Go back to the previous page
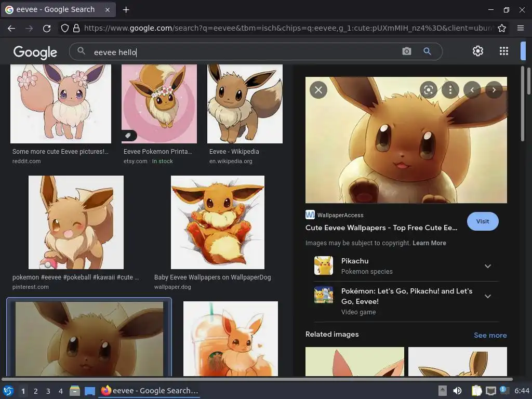The image size is (532, 399). [x=11, y=28]
